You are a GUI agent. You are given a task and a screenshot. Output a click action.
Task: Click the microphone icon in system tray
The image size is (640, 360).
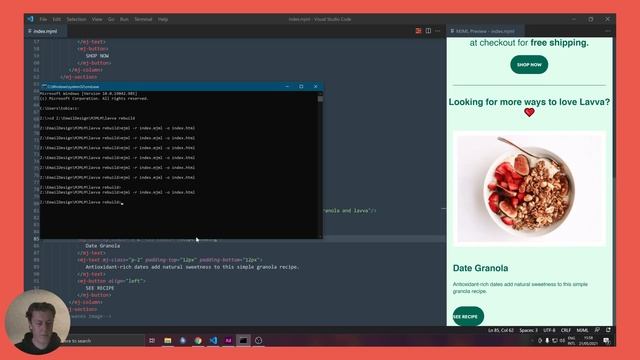[x=547, y=340]
